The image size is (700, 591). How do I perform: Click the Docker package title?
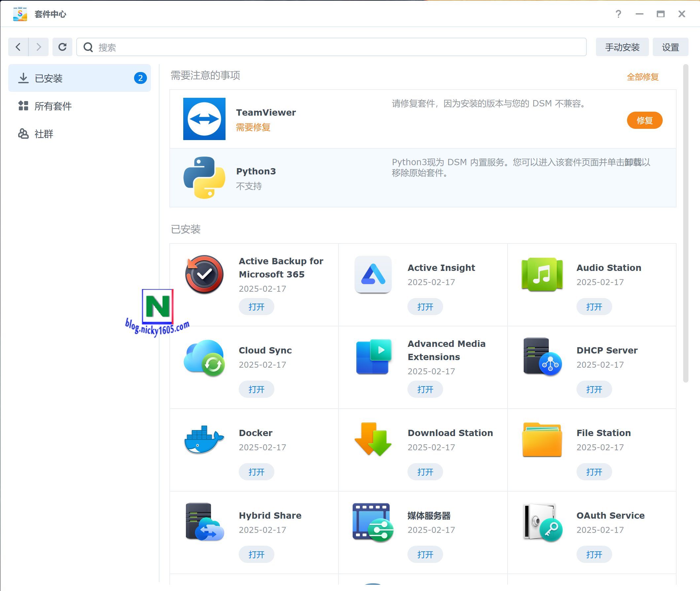pyautogui.click(x=256, y=433)
